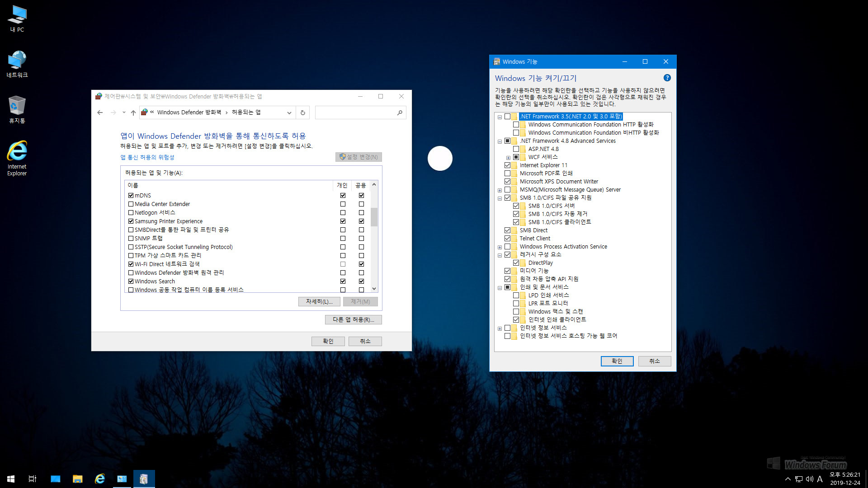Image resolution: width=868 pixels, height=488 pixels.
Task: Toggle Samsung Printer Experience private checkbox
Action: (343, 221)
